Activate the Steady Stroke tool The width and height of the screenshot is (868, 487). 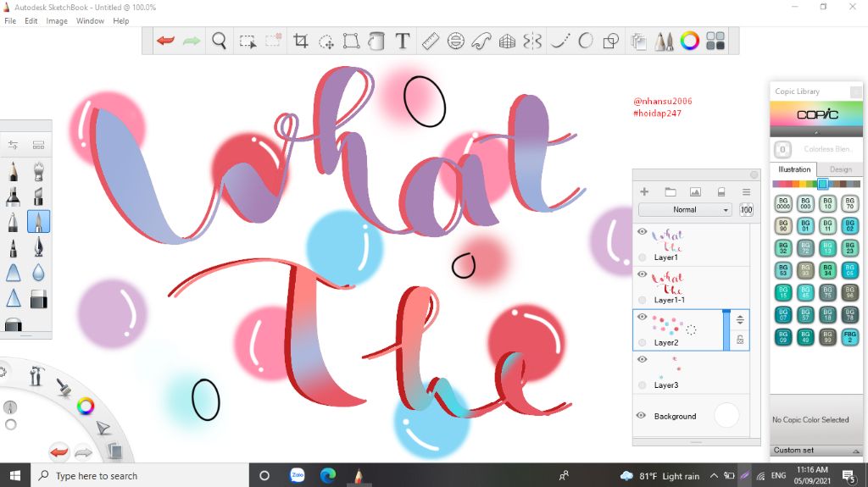coord(559,41)
